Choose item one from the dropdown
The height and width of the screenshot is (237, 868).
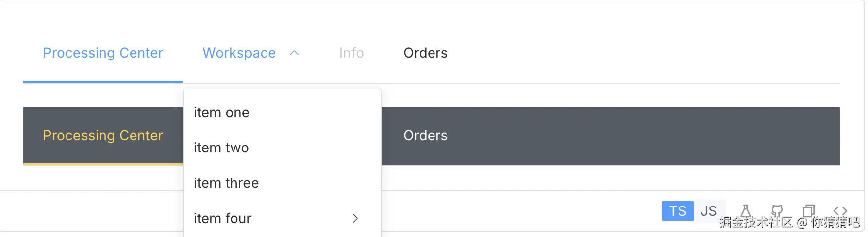(222, 112)
